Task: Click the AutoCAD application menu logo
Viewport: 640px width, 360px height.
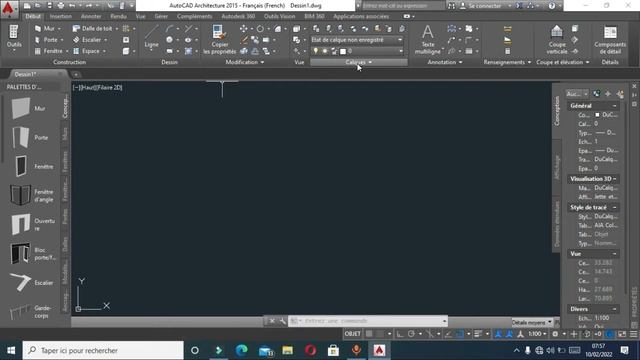Action: tap(8, 8)
